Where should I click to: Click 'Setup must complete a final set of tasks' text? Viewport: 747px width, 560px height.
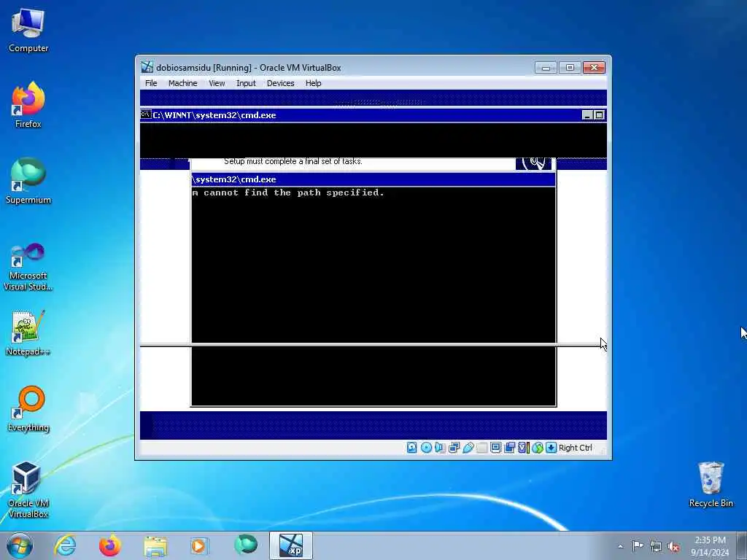pyautogui.click(x=293, y=161)
